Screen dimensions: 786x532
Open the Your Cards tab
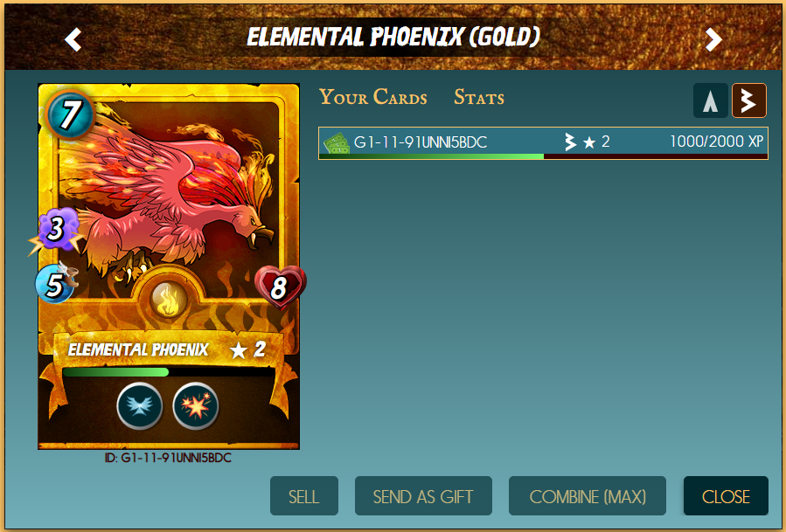[x=373, y=97]
